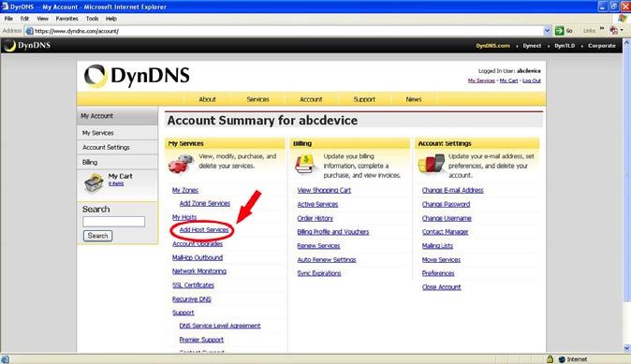
Task: Click the browser address URL field
Action: [287, 31]
